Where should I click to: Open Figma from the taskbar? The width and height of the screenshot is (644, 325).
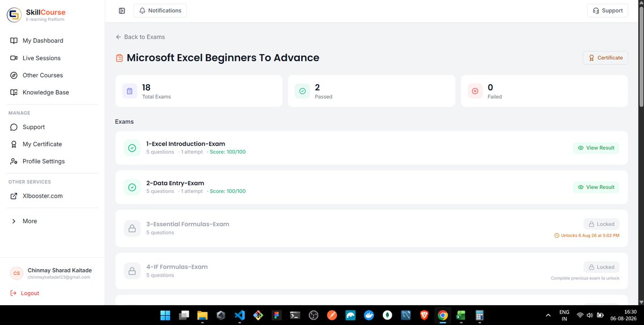(x=276, y=315)
